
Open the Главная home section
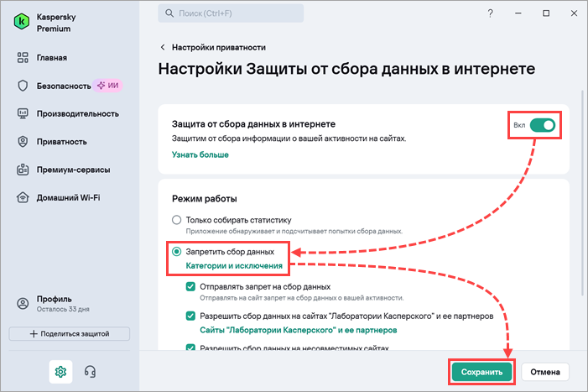(52, 58)
